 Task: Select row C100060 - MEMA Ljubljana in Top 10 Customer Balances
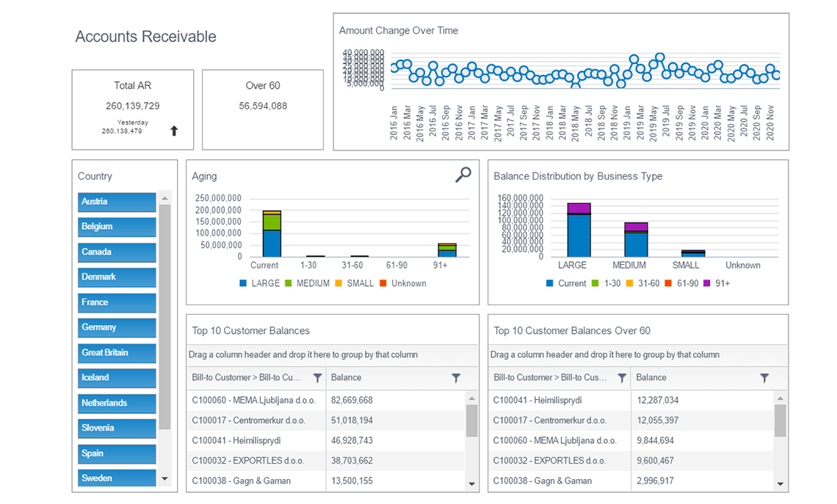pos(325,400)
